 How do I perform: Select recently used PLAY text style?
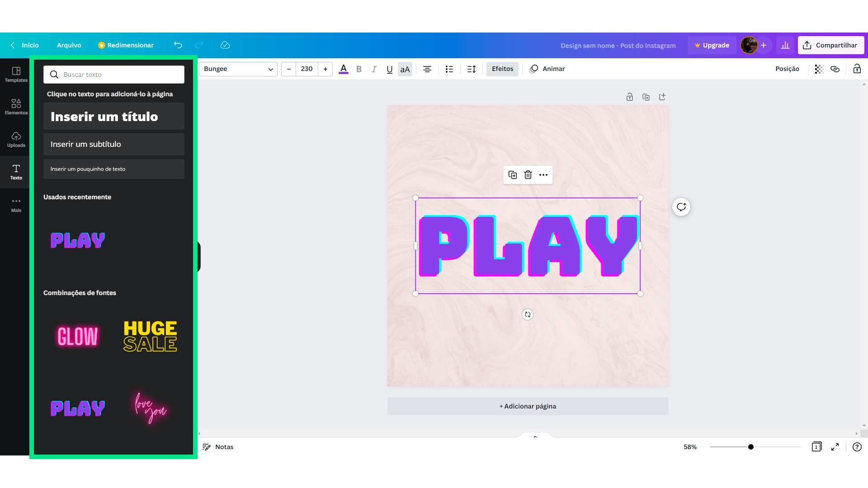coord(78,240)
